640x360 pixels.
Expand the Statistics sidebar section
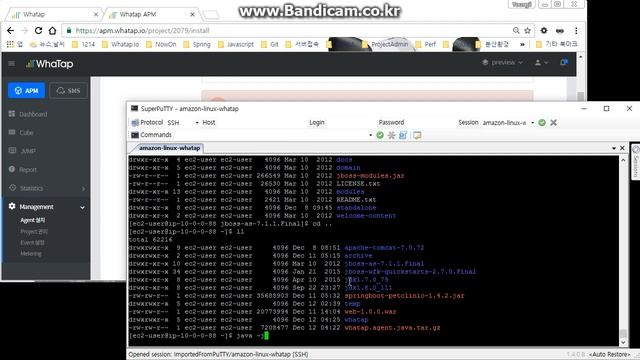click(x=47, y=188)
